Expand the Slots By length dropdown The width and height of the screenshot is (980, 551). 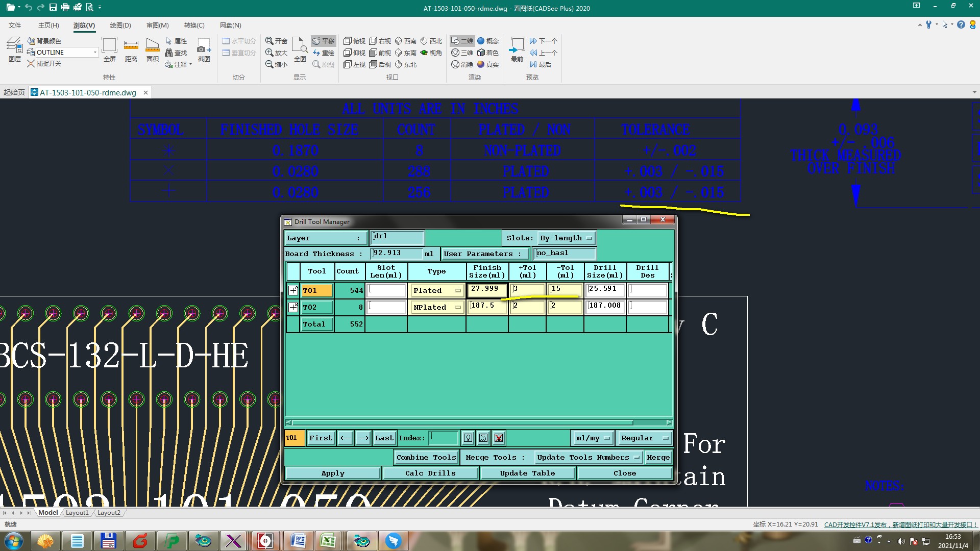590,238
